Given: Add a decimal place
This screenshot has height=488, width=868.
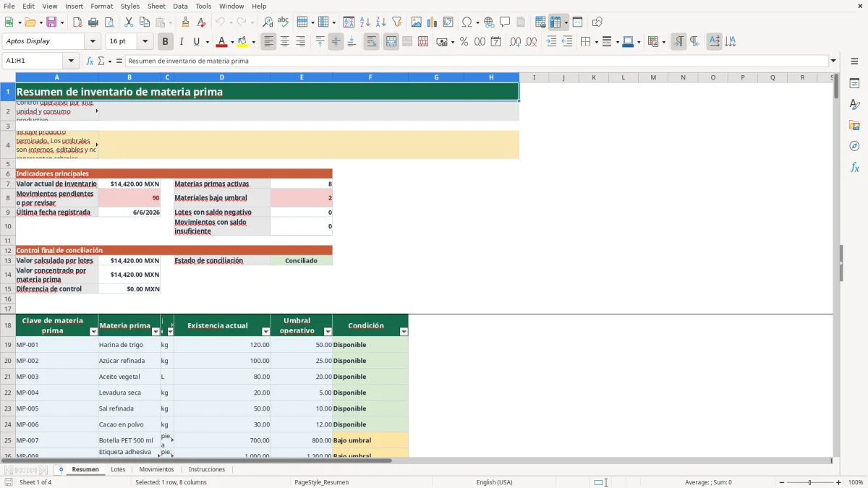Looking at the screenshot, I should click(x=515, y=42).
